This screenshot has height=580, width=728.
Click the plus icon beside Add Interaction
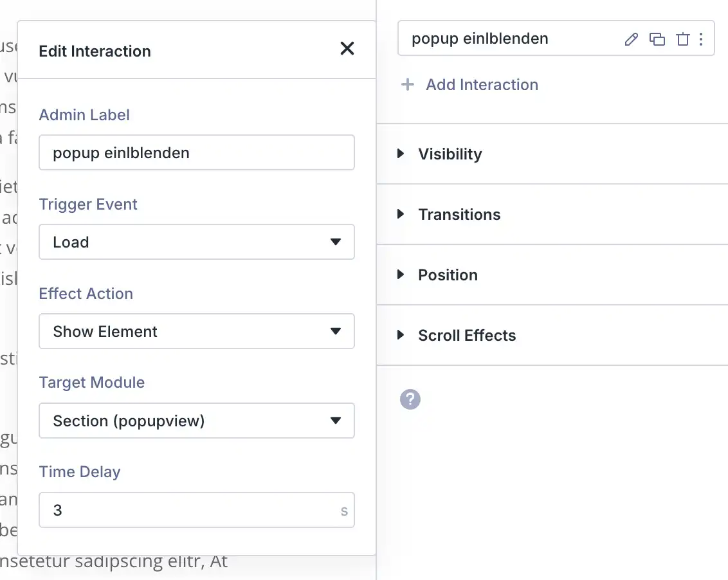[x=408, y=84]
